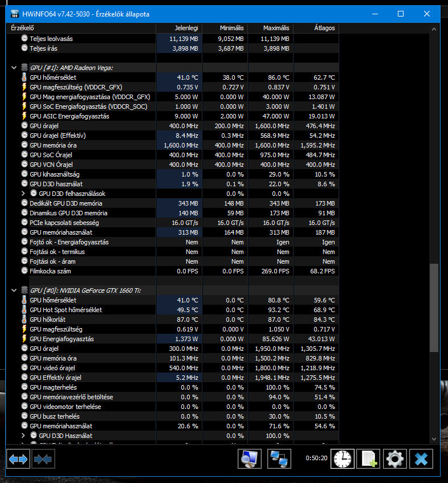Click the 86.0 °C maximum temperature value
This screenshot has height=483, width=448.
click(278, 77)
